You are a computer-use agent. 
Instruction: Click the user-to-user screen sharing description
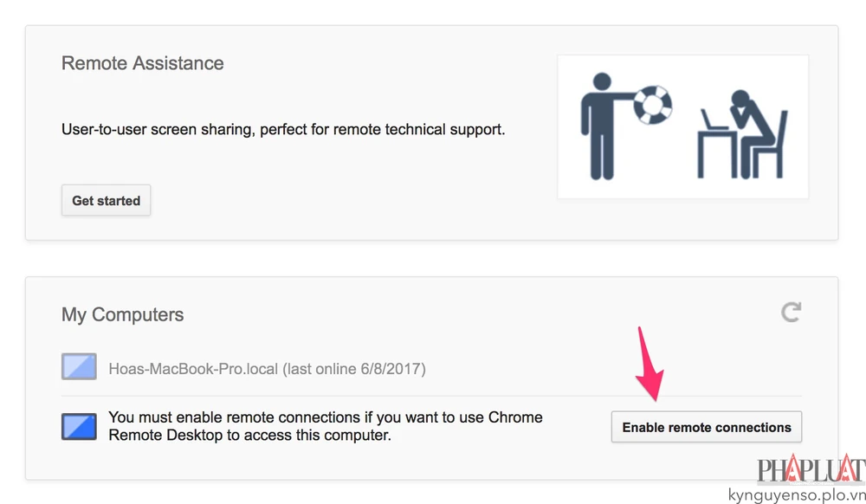coord(283,131)
